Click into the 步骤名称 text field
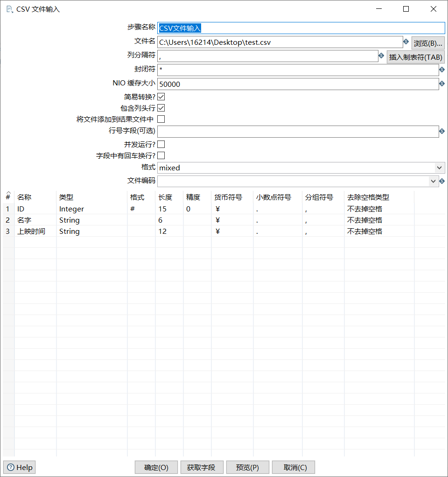Viewport: 448px width, 477px height. pos(301,28)
